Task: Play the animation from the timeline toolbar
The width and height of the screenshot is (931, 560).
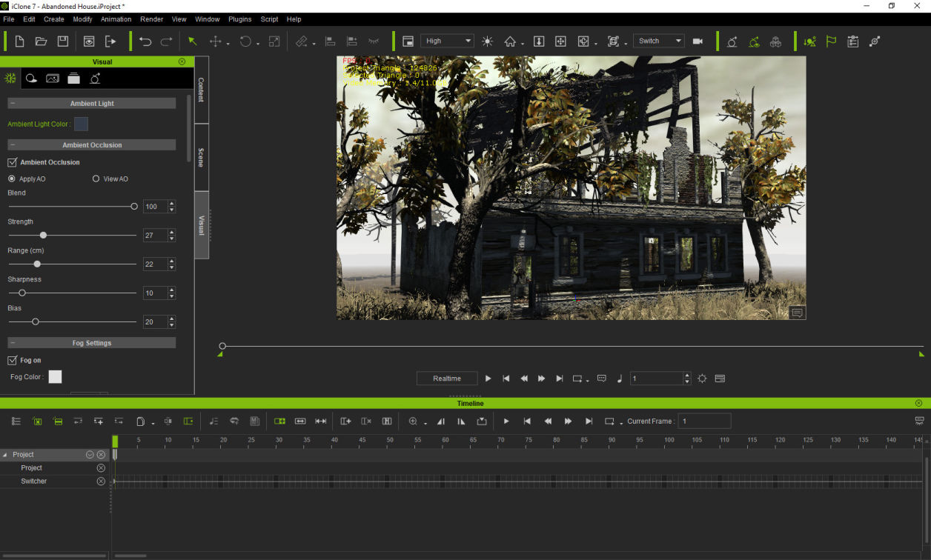Action: coord(506,421)
